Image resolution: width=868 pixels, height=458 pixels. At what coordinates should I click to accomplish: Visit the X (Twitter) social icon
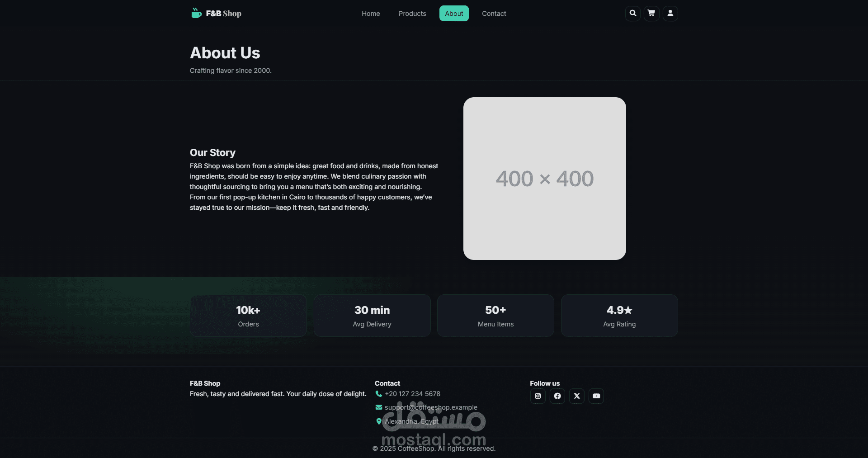[577, 396]
